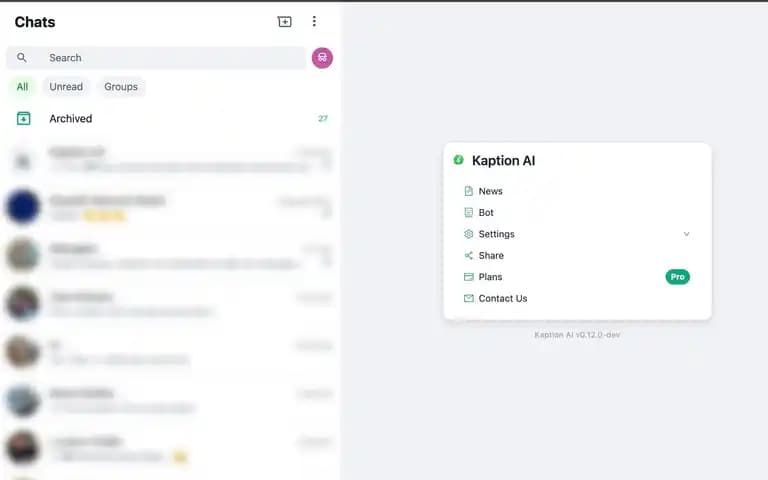Open the Share menu entry
This screenshot has width=768, height=480.
(x=576, y=256)
